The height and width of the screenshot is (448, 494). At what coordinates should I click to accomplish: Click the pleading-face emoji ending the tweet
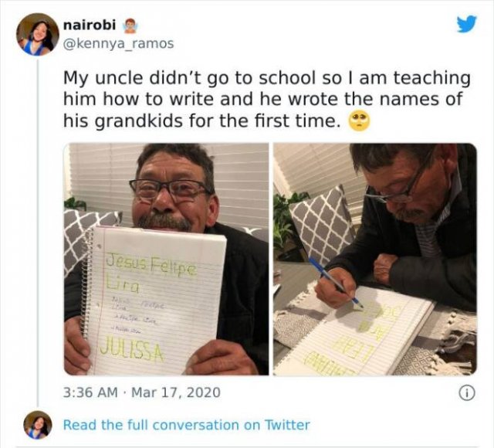tap(359, 122)
